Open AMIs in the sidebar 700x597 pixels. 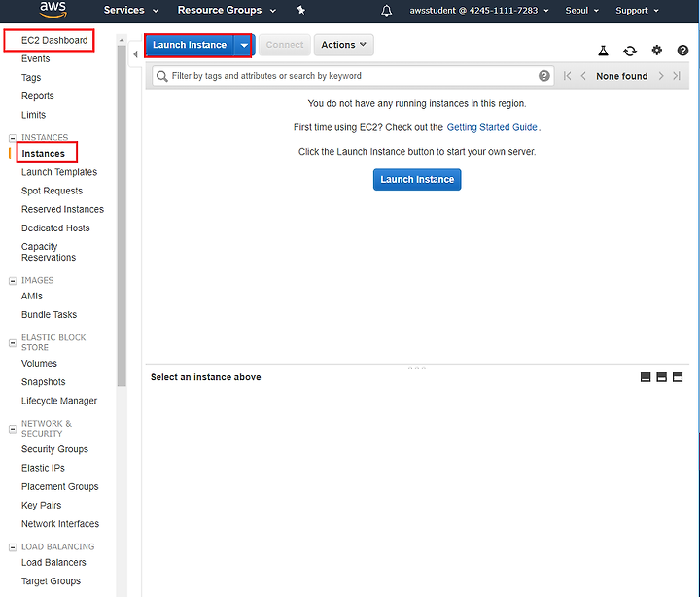click(x=32, y=296)
